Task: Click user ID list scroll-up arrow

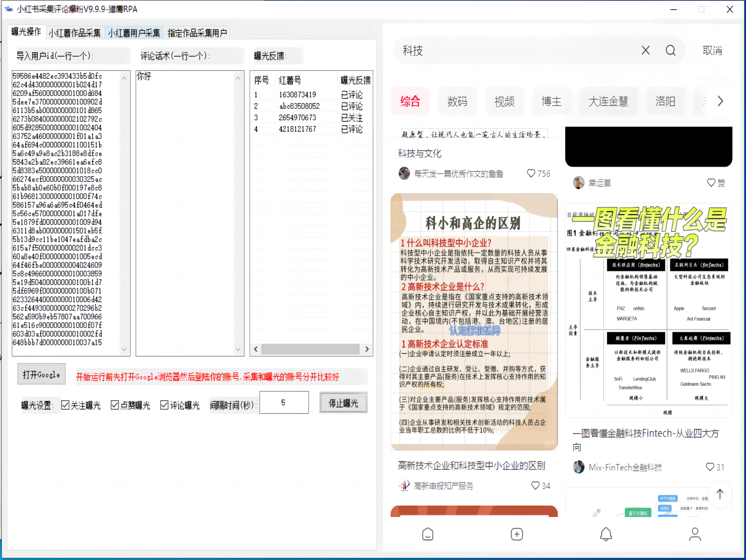Action: point(124,78)
